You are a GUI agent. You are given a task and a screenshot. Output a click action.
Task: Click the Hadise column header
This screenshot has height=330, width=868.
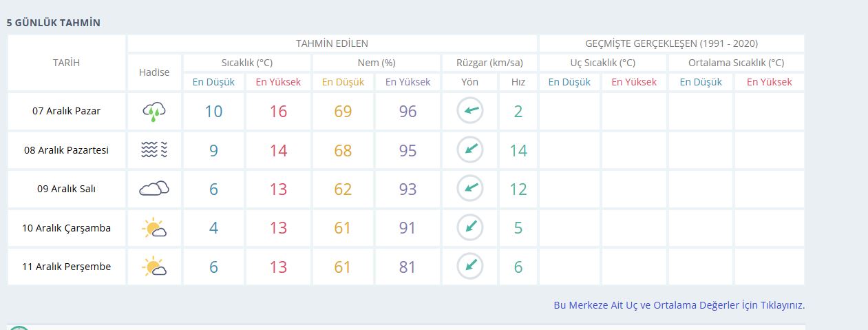(x=154, y=72)
